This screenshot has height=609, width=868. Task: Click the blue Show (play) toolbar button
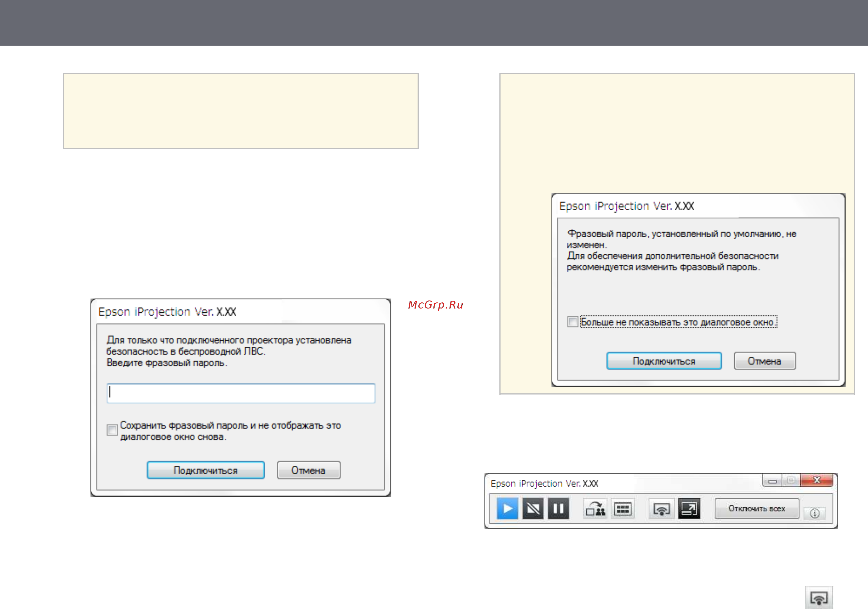coord(507,509)
